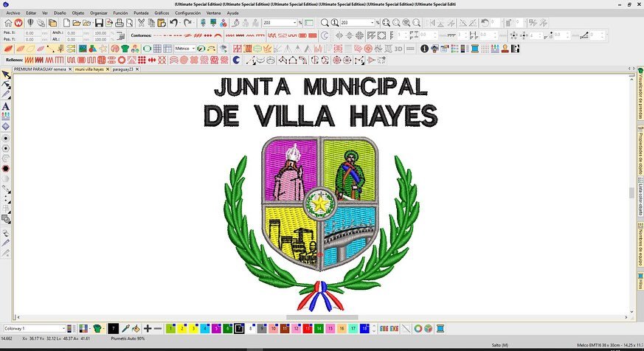
Task: Open the Puntada menu
Action: point(141,13)
